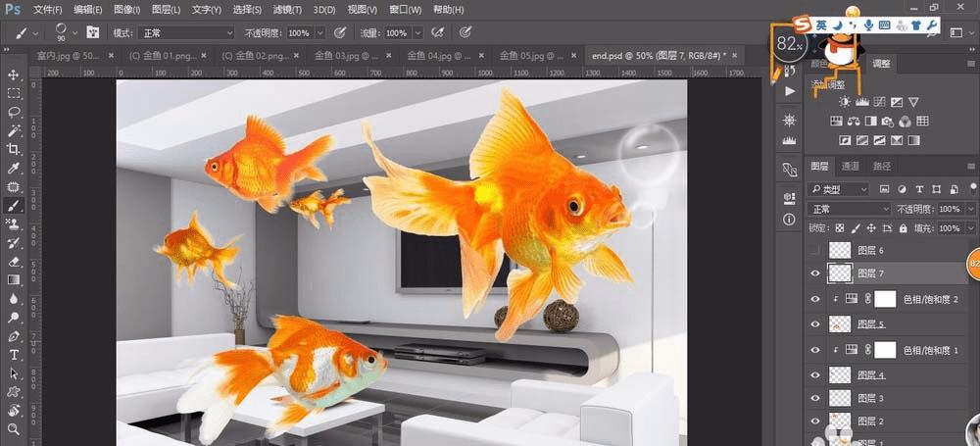This screenshot has width=980, height=446.
Task: Select the Crop tool
Action: click(x=13, y=149)
